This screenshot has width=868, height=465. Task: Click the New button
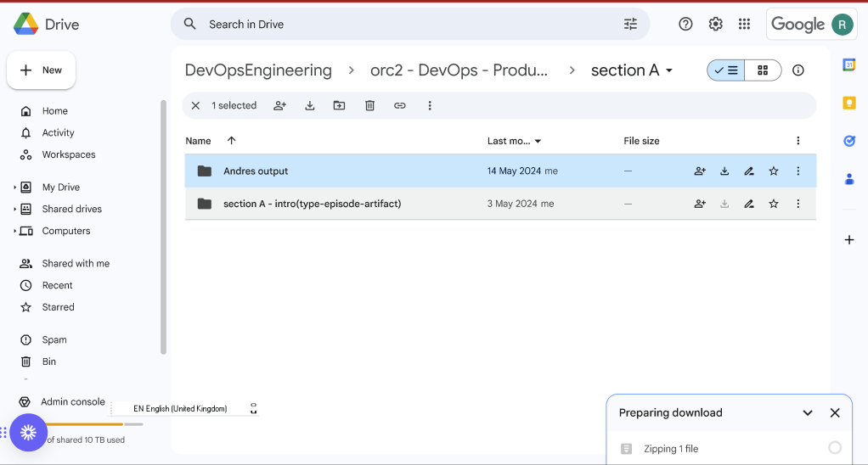coord(41,70)
